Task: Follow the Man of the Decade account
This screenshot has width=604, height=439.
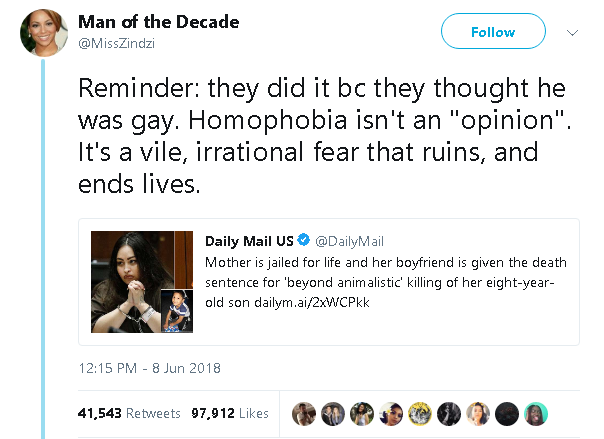Action: tap(492, 32)
